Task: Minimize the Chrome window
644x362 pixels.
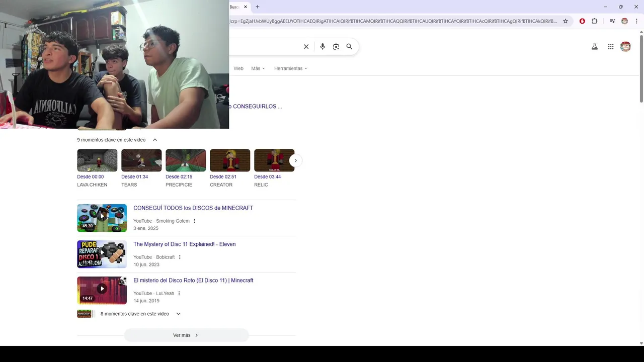Action: (x=605, y=7)
